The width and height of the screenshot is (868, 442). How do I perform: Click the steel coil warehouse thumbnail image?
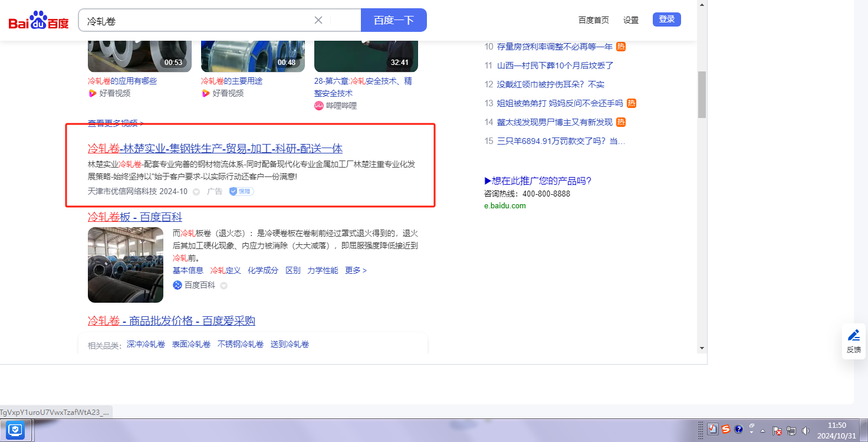tap(126, 265)
